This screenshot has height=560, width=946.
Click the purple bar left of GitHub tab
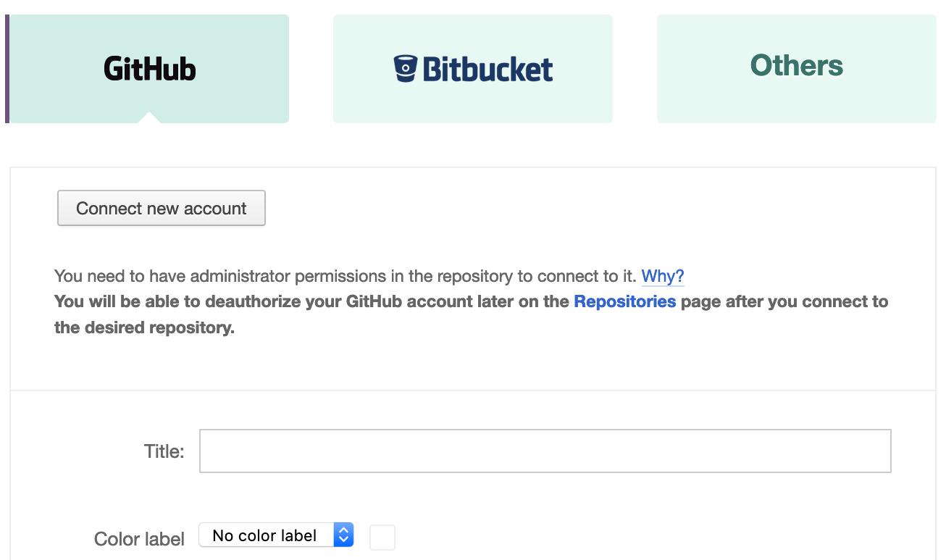point(7,69)
